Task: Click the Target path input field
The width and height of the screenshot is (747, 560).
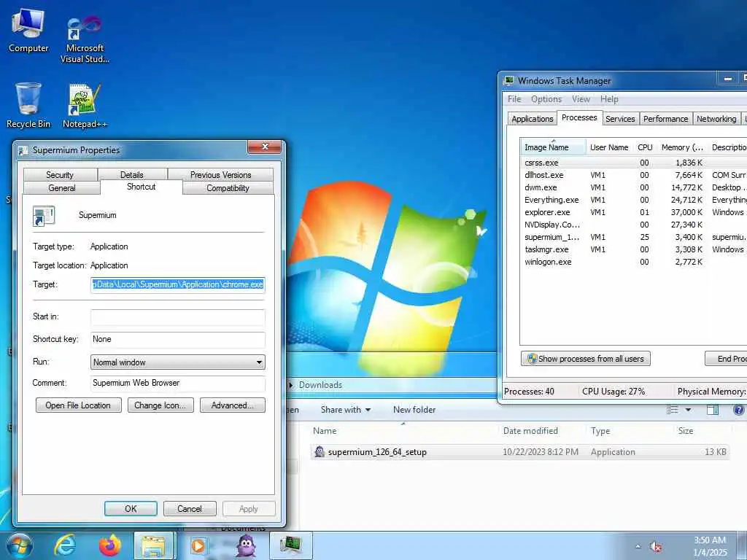Action: [x=178, y=285]
